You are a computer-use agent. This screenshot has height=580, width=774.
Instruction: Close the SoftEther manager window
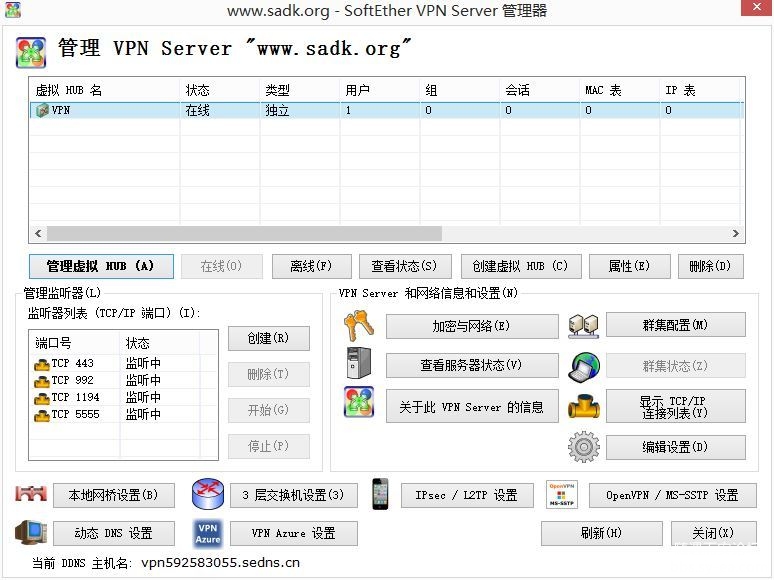click(757, 7)
